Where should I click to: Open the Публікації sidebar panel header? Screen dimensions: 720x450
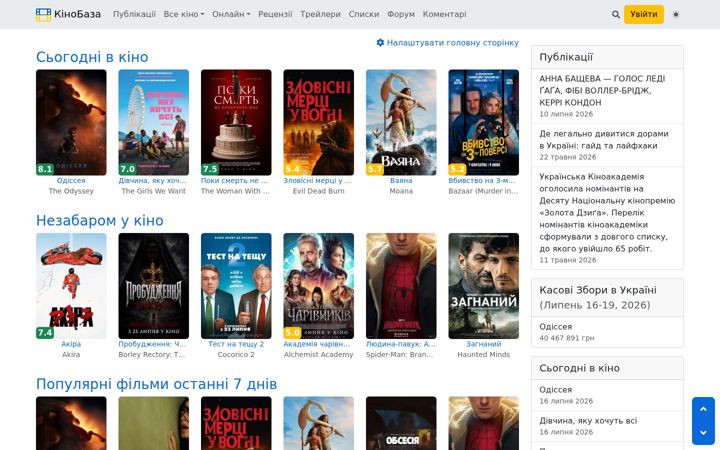tap(607, 57)
